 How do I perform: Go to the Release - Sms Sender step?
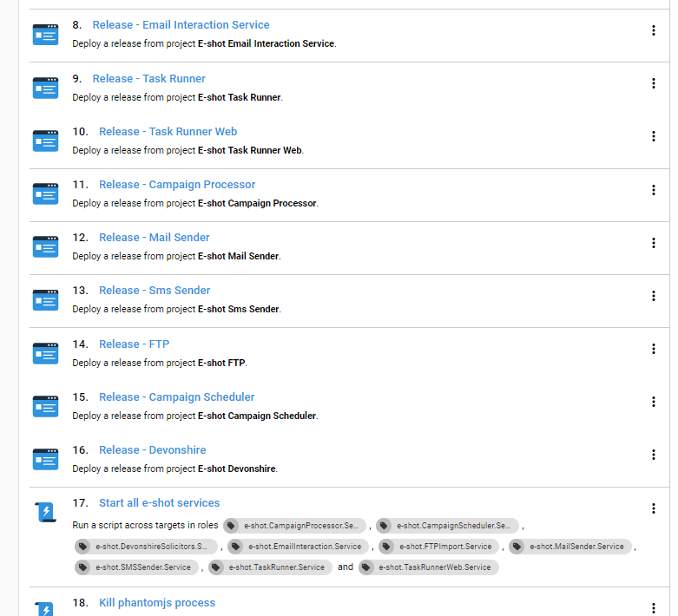(155, 291)
